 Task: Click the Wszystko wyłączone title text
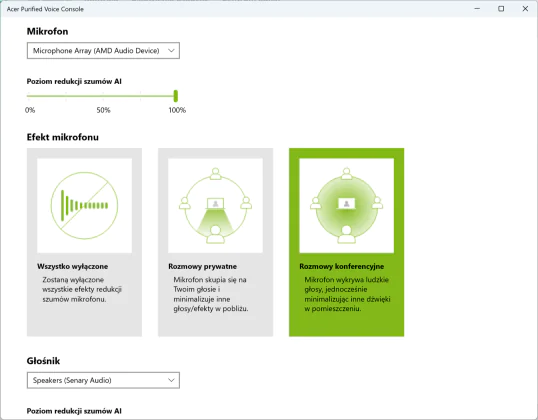[72, 266]
